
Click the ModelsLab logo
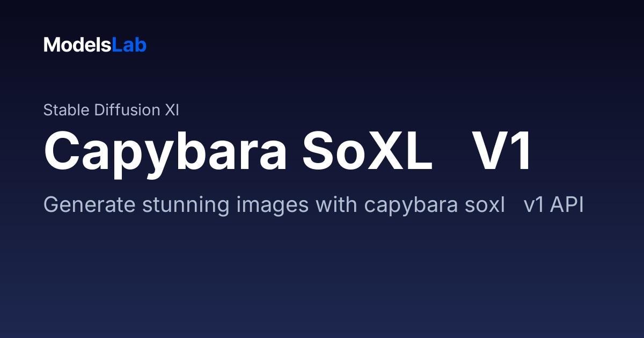click(95, 45)
